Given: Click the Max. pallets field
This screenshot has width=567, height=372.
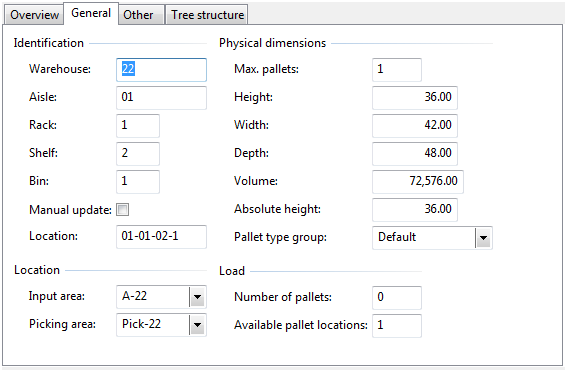Looking at the screenshot, I should [397, 69].
